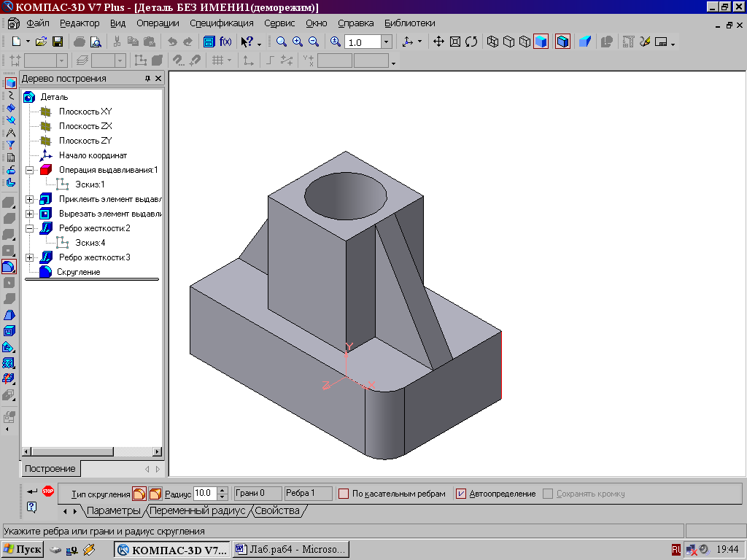
Task: Activate the Rotate view tool
Action: click(x=471, y=42)
